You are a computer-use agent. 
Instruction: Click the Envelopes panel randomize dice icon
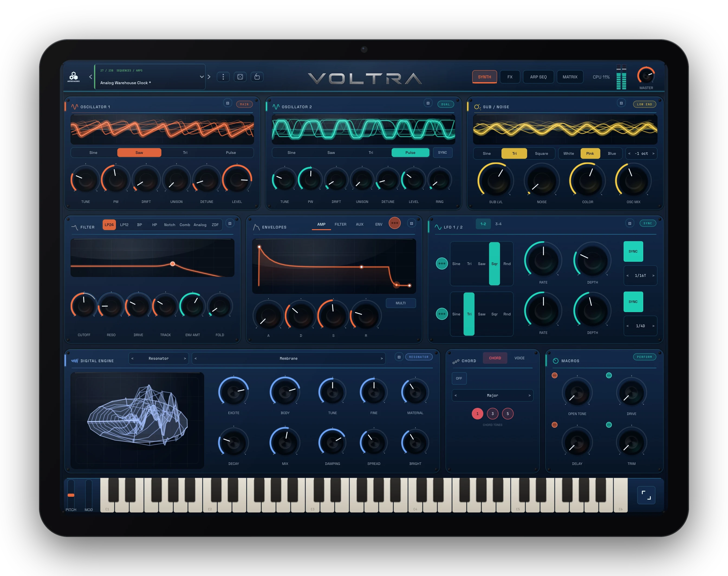411,224
